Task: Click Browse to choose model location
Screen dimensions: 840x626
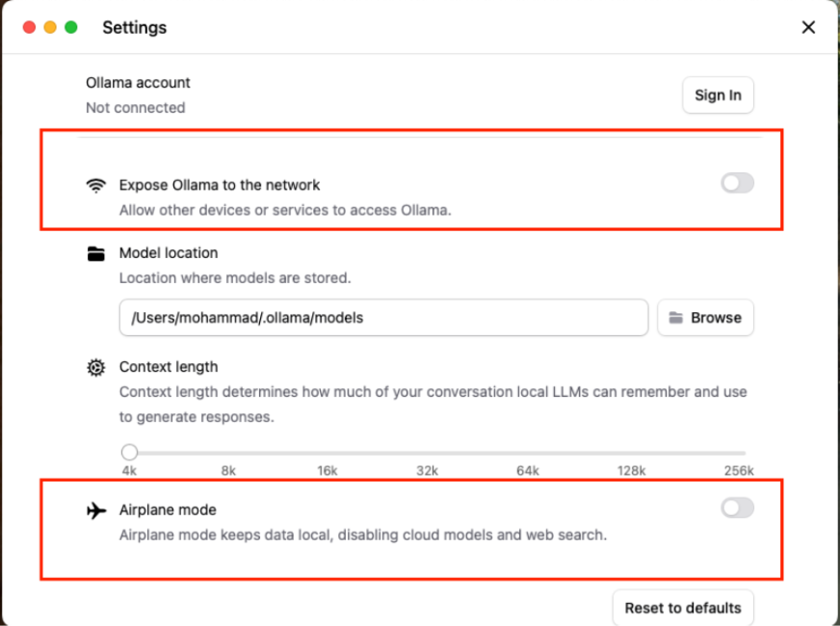Action: pyautogui.click(x=705, y=318)
